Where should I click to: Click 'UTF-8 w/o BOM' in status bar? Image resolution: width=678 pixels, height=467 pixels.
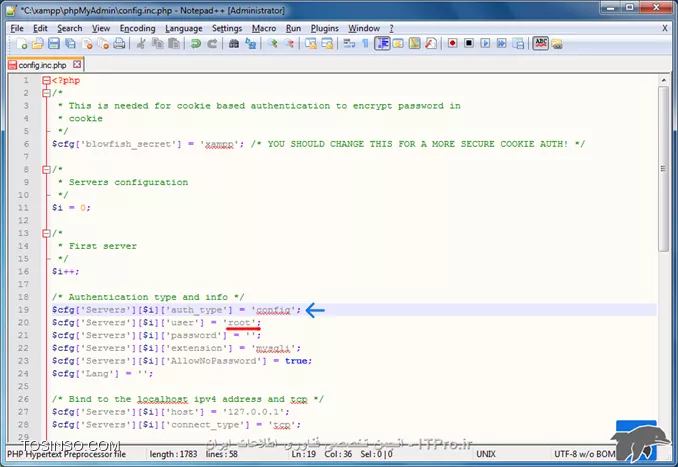(584, 454)
